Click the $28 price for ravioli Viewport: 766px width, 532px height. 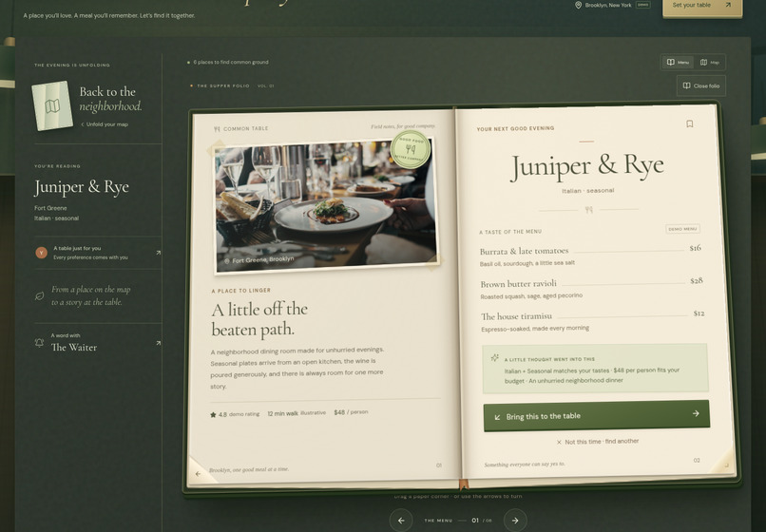tap(697, 280)
